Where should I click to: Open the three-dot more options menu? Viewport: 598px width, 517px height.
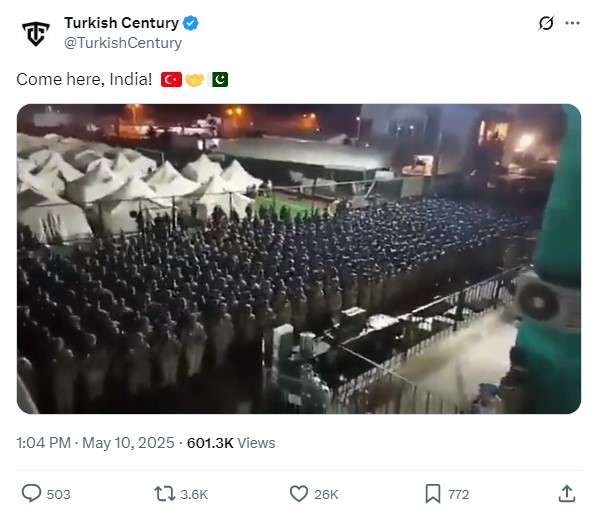(572, 23)
